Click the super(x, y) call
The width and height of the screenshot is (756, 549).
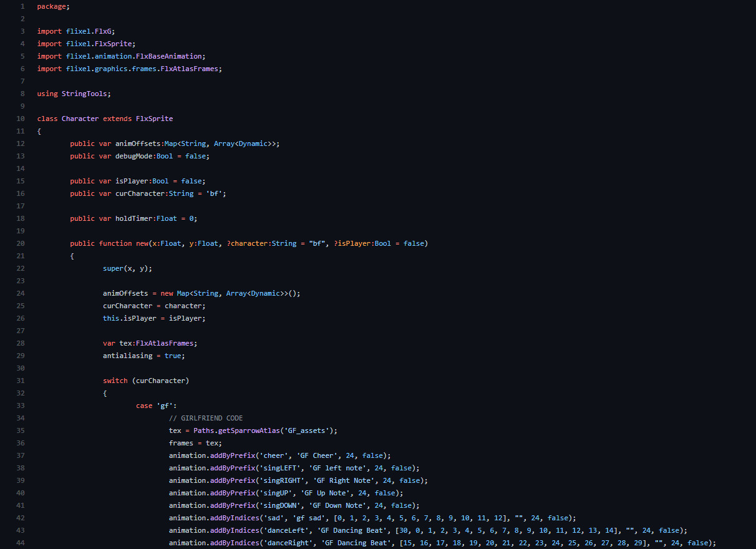127,268
